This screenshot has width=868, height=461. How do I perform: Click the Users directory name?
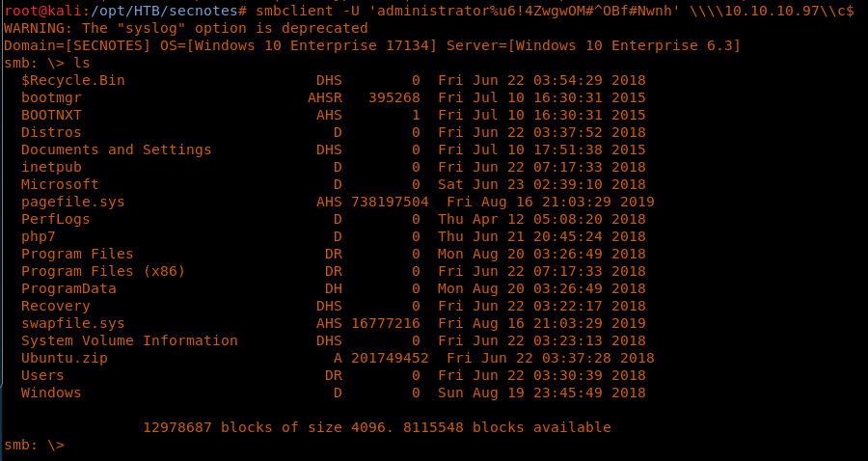tap(42, 375)
